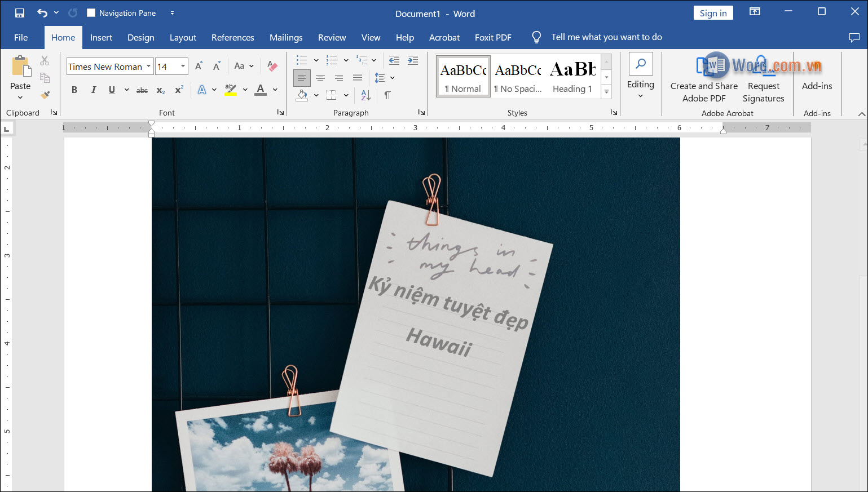Click the Sign in button

click(713, 13)
